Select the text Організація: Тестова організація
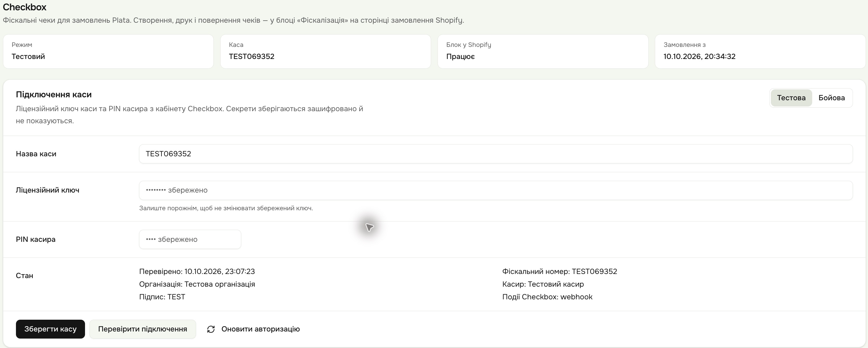This screenshot has width=868, height=348. [x=197, y=284]
